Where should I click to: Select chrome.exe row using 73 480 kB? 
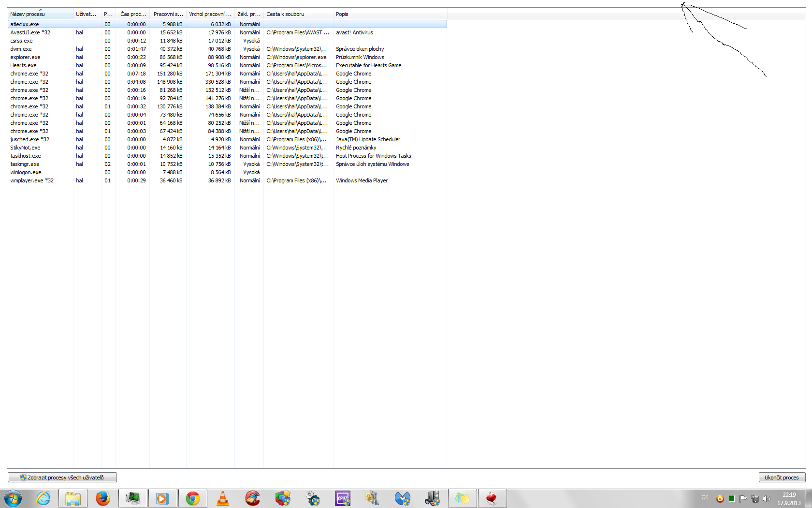pos(227,115)
